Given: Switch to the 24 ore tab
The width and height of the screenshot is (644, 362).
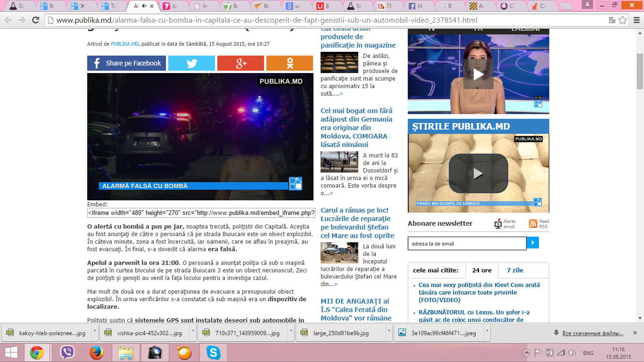Looking at the screenshot, I should 481,270.
